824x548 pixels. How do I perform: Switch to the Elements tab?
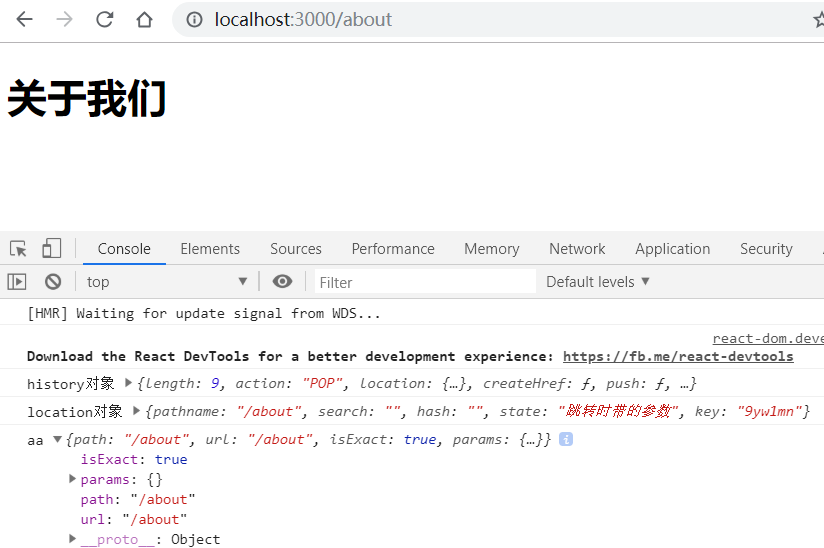click(x=210, y=249)
